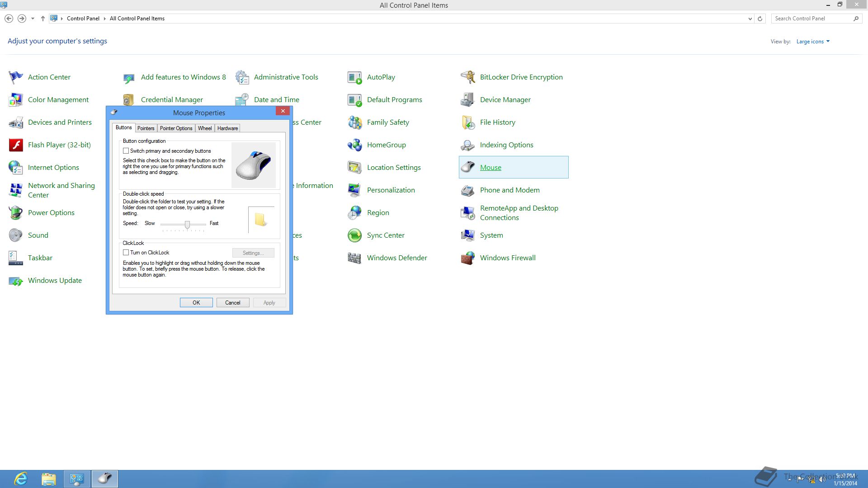
Task: Click Control Panel breadcrumb in address bar
Action: pos(83,19)
